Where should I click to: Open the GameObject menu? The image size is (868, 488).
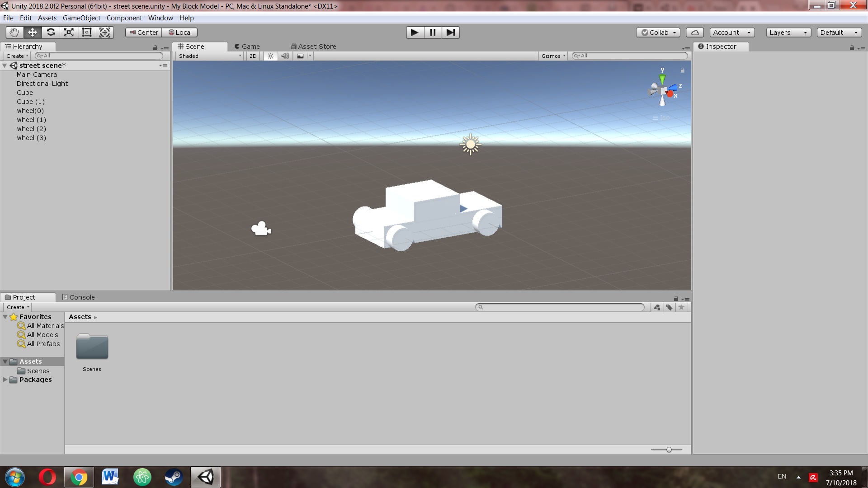point(81,18)
